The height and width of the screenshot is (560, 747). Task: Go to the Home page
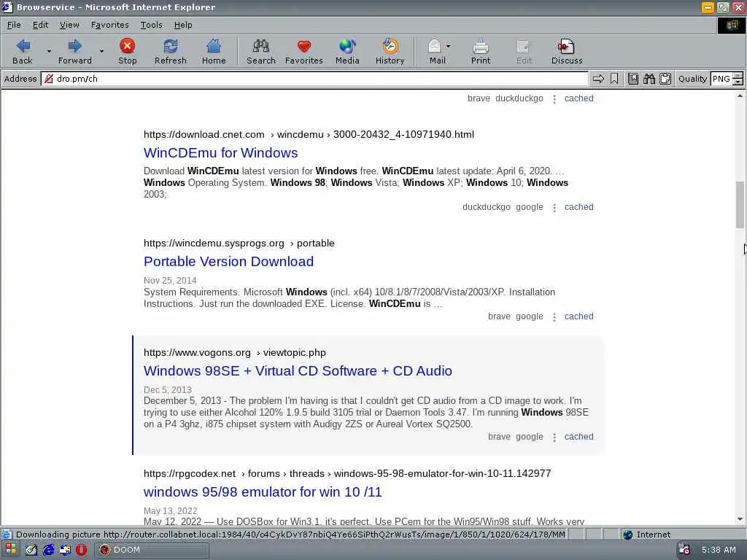214,52
